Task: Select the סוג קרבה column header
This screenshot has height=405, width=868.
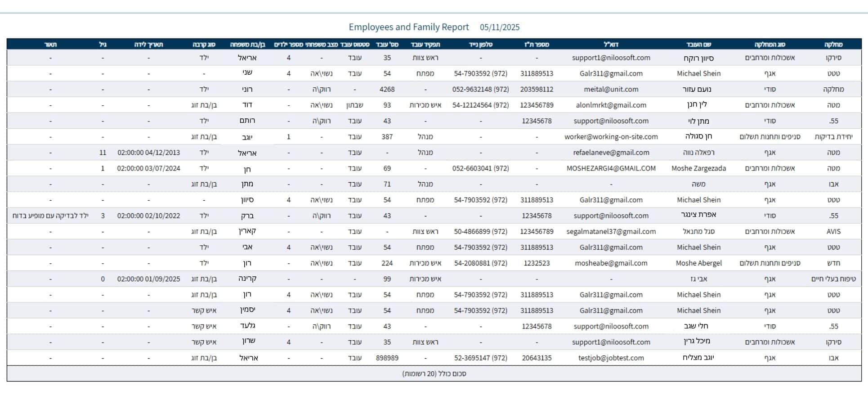Action: (204, 45)
